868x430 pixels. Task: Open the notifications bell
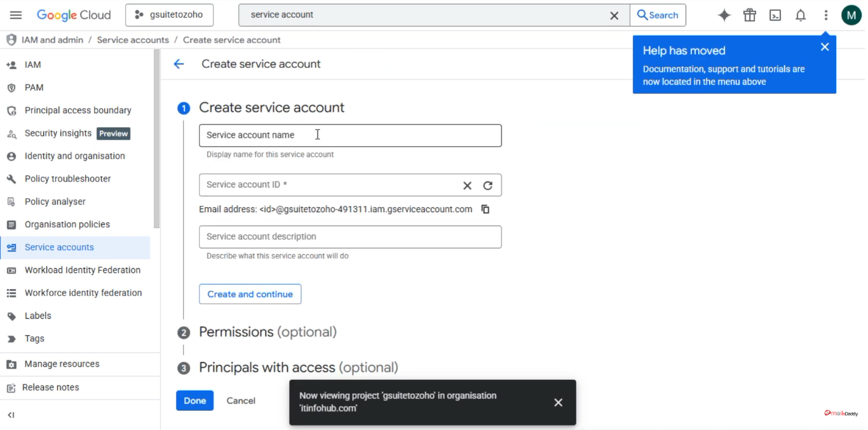pos(801,15)
